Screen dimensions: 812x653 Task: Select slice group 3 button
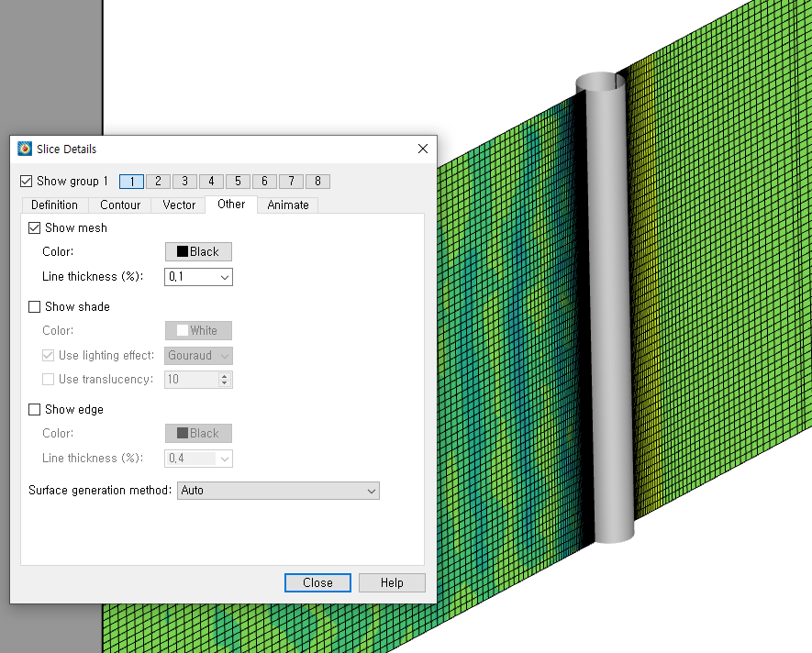point(184,182)
